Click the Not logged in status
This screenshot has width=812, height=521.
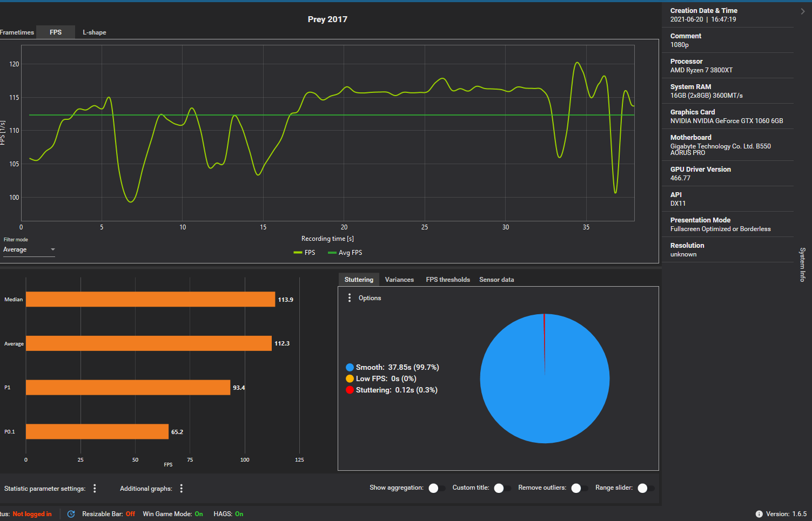pos(32,514)
